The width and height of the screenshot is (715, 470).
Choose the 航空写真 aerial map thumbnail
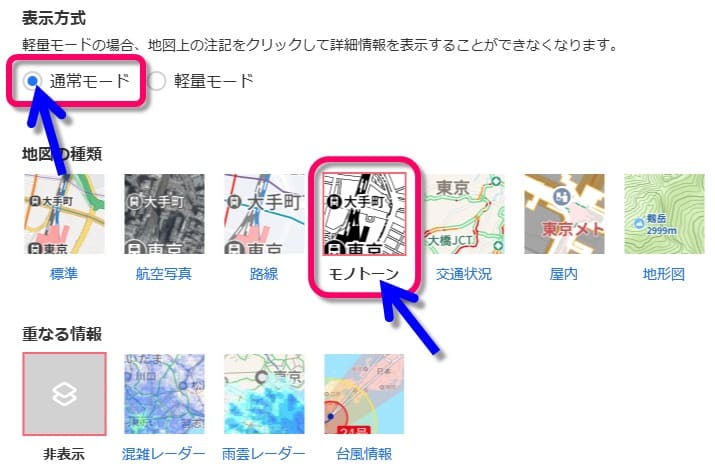point(164,214)
